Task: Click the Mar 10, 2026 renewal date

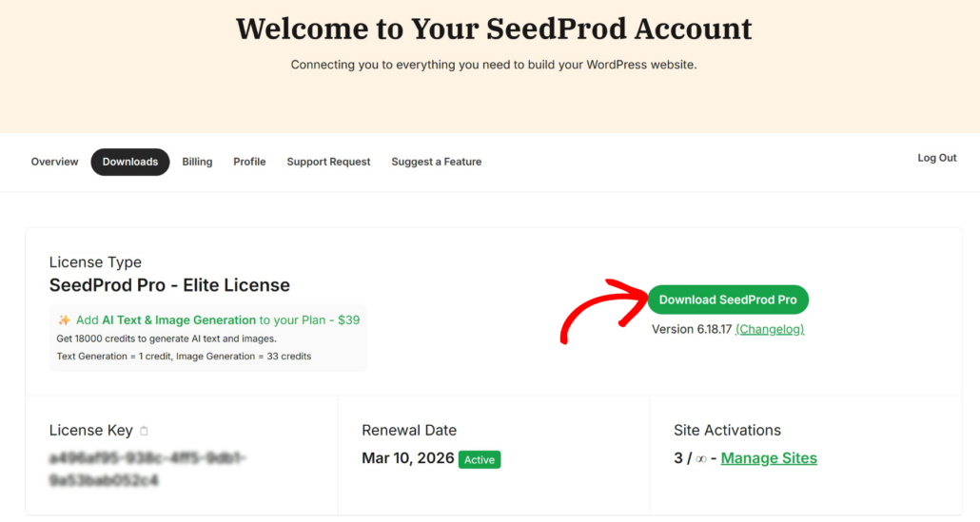Action: 408,458
